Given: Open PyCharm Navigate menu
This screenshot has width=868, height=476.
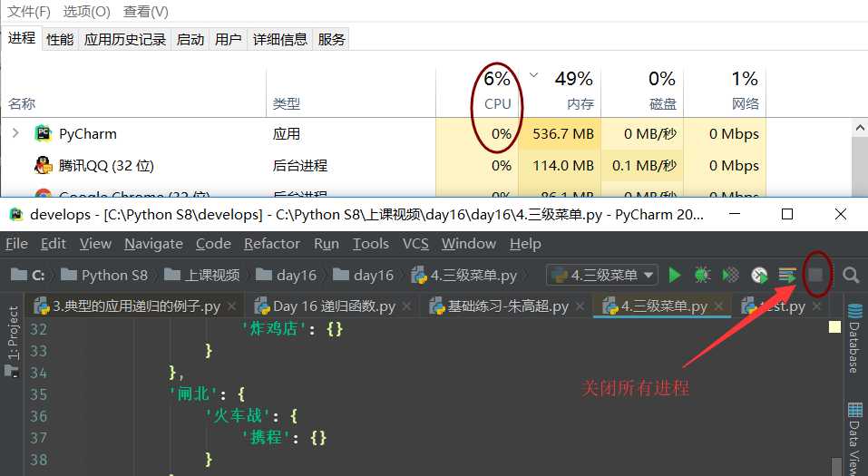Looking at the screenshot, I should [x=153, y=244].
